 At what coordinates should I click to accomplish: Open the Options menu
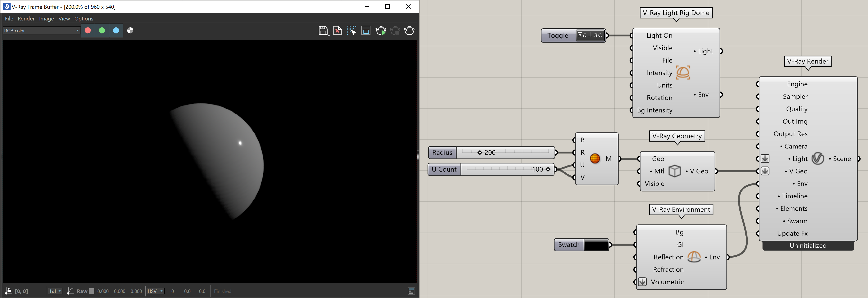tap(84, 18)
